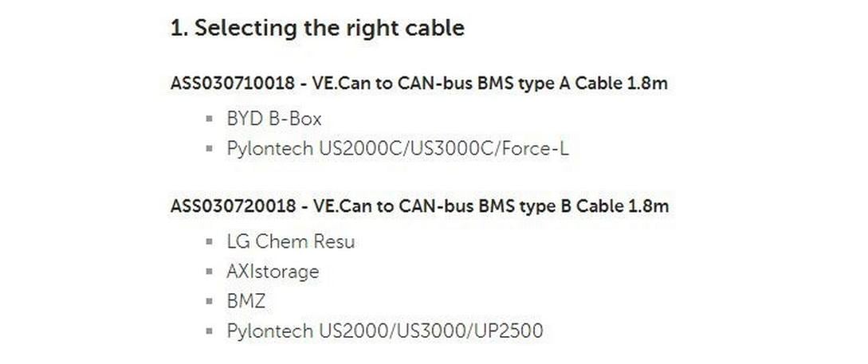Click the AXIstorage list item

click(x=273, y=271)
